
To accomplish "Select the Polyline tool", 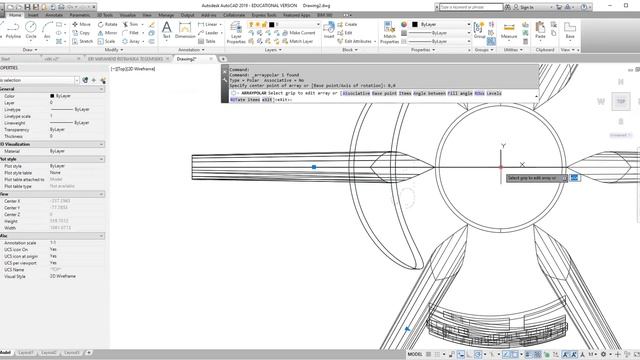I will [x=13, y=31].
